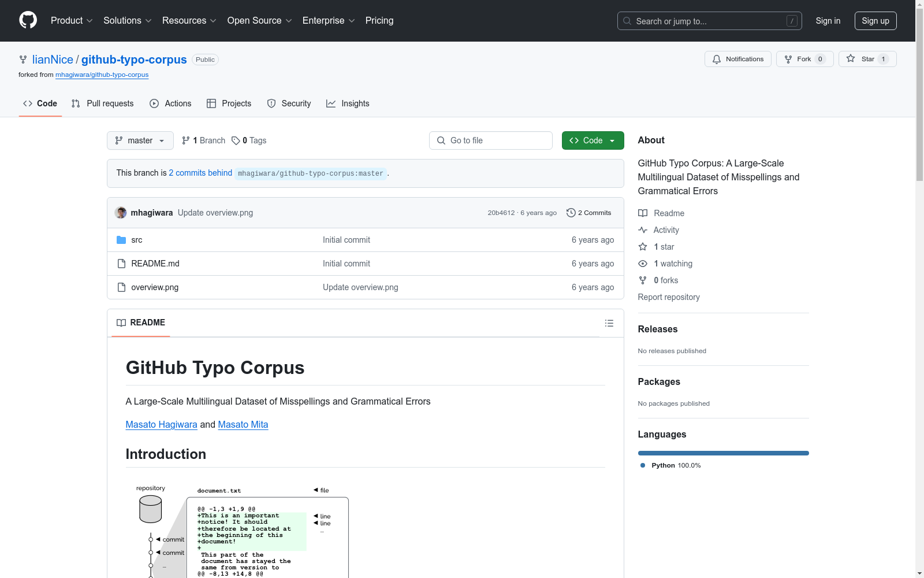Click the Sign up button
924x578 pixels.
click(875, 21)
